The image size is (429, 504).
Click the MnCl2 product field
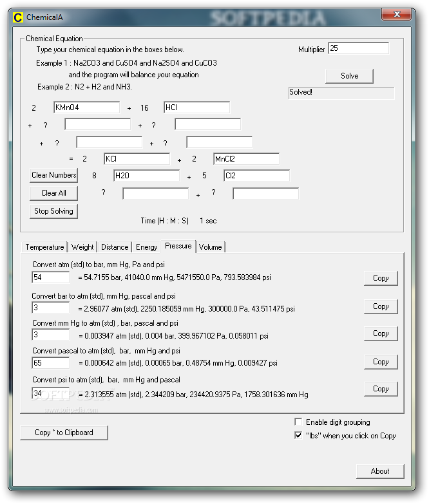pos(246,159)
